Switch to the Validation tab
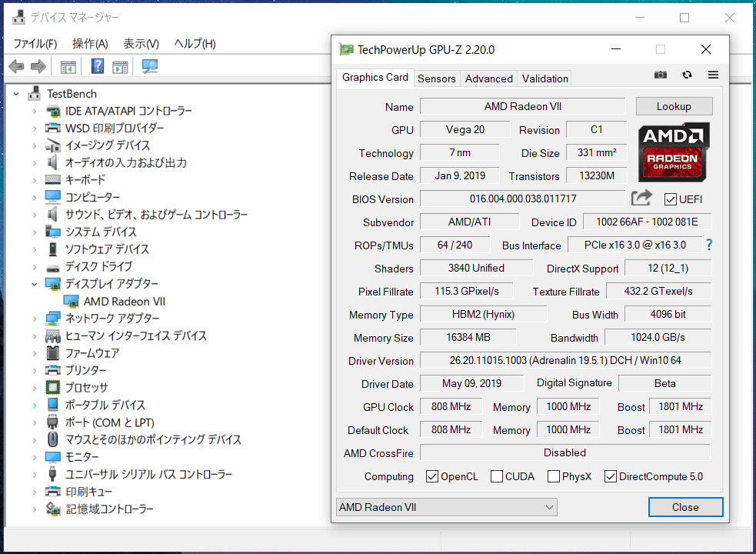The height and width of the screenshot is (554, 756). (545, 78)
